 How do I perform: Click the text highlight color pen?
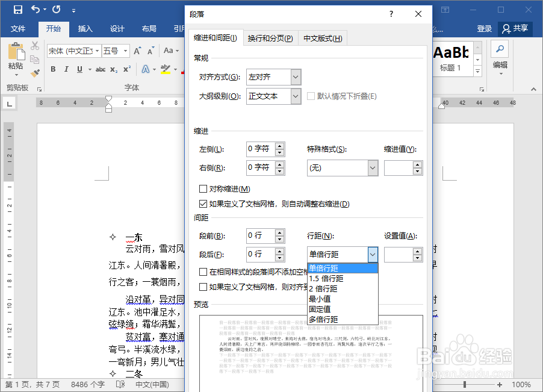165,69
